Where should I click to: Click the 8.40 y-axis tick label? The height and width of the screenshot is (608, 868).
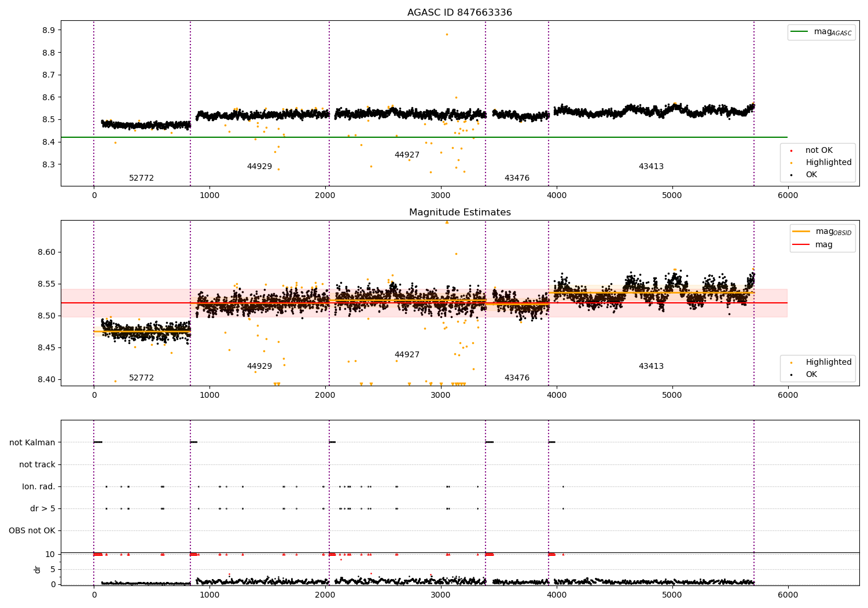pyautogui.click(x=46, y=380)
